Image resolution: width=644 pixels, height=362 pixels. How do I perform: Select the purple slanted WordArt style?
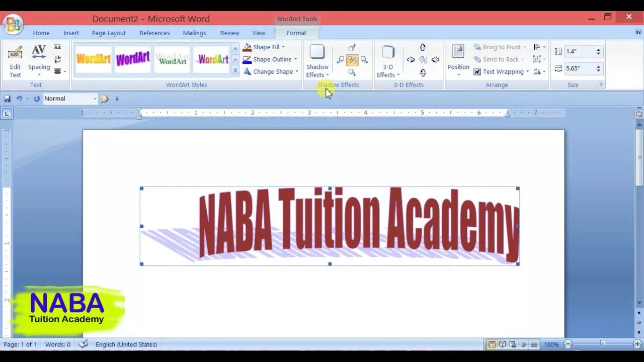[133, 59]
